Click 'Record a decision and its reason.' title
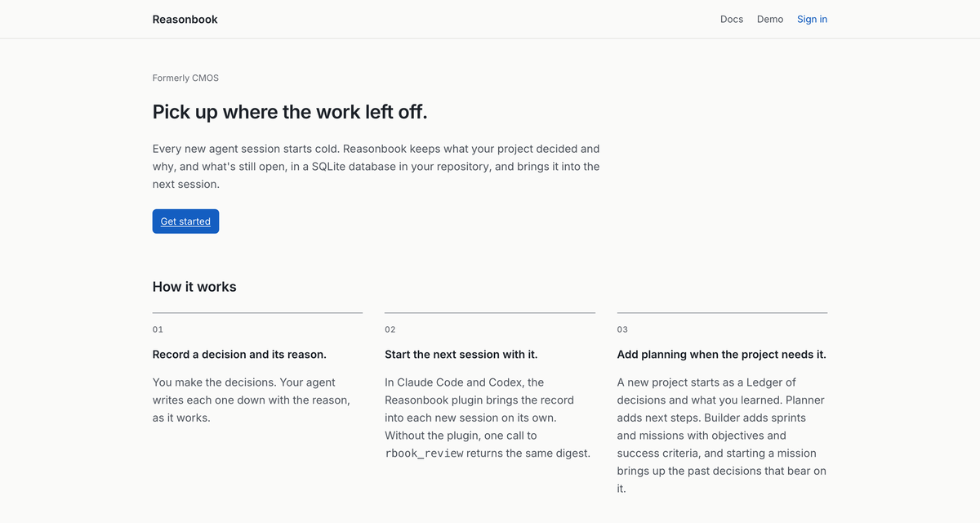This screenshot has width=980, height=523. pyautogui.click(x=239, y=355)
